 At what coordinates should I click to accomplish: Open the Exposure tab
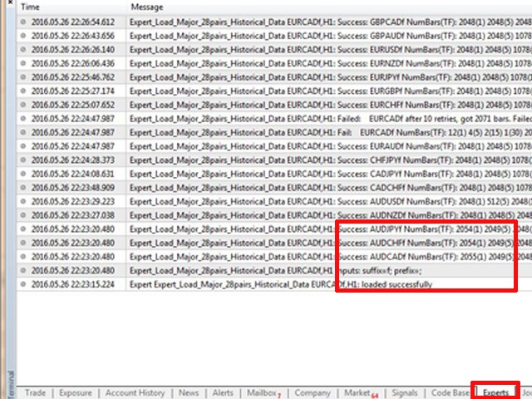coord(76,392)
